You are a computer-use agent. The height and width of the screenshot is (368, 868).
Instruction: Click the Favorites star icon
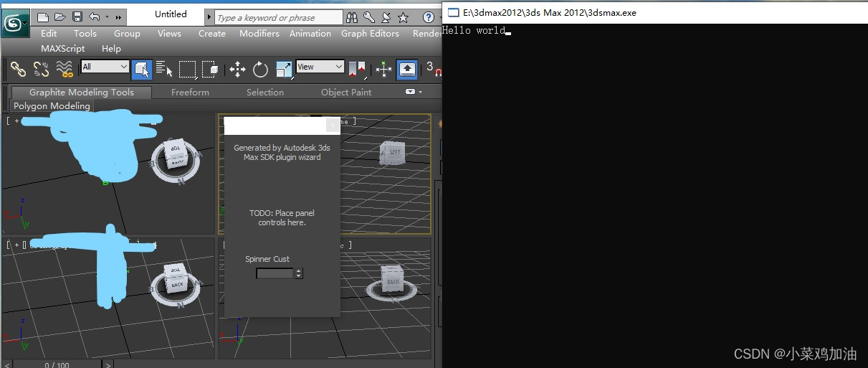click(404, 17)
